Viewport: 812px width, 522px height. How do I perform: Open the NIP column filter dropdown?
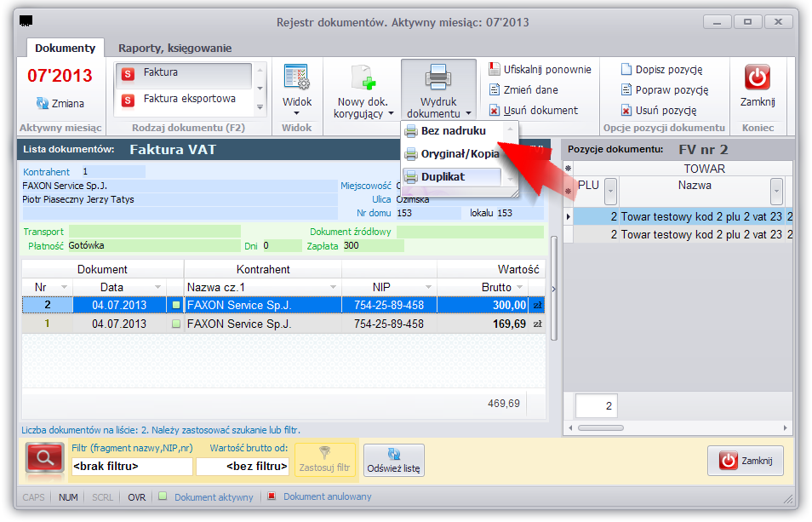pos(428,287)
